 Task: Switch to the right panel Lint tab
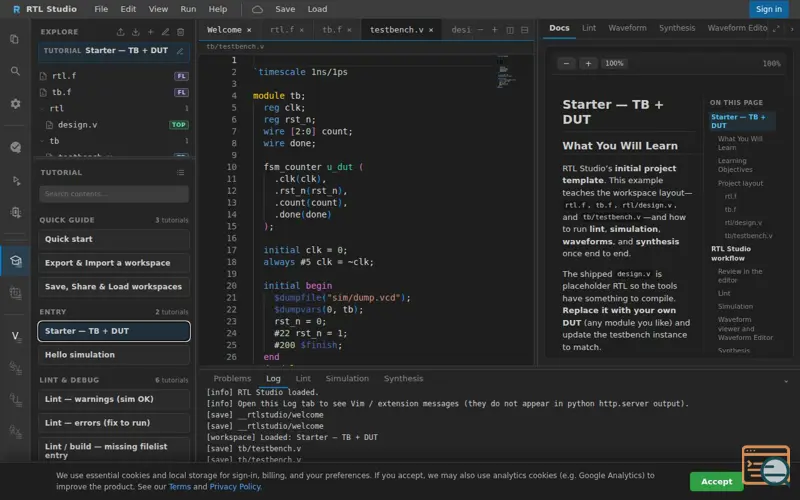[x=589, y=28]
